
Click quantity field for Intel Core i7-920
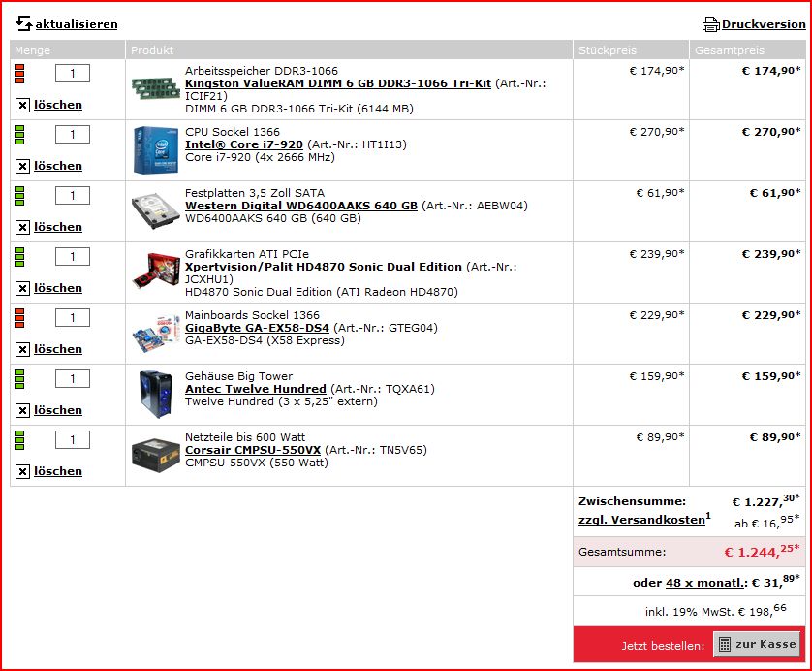coord(73,135)
